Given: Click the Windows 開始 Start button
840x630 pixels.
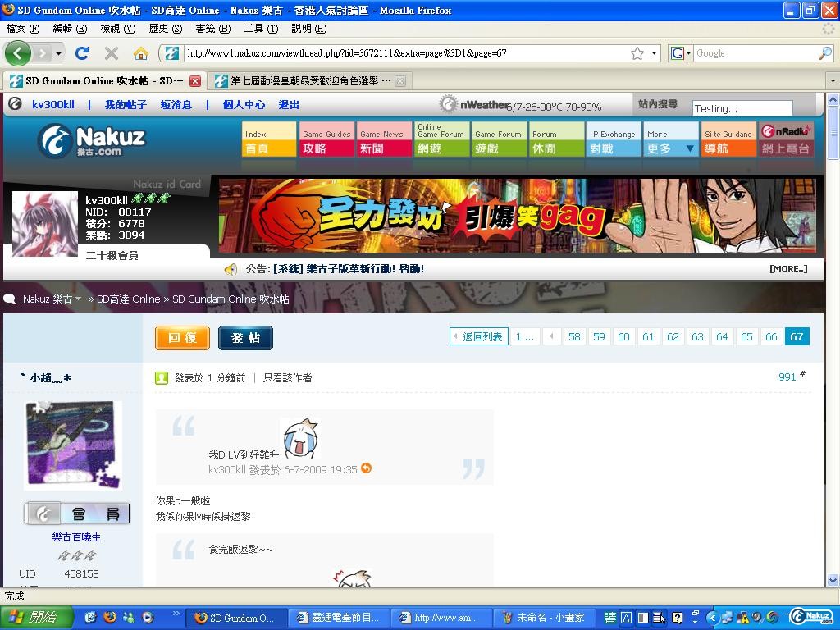Looking at the screenshot, I should click(36, 617).
